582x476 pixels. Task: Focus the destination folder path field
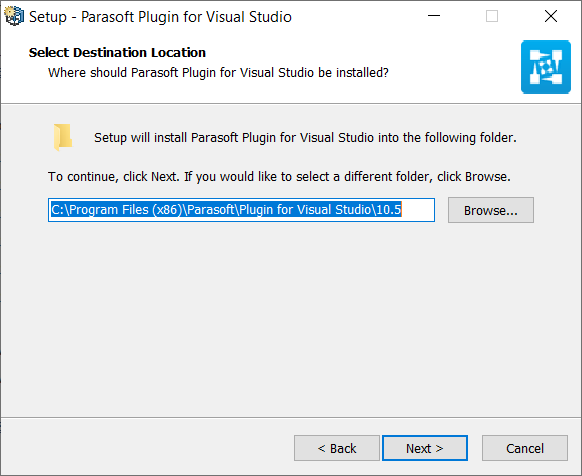click(241, 210)
